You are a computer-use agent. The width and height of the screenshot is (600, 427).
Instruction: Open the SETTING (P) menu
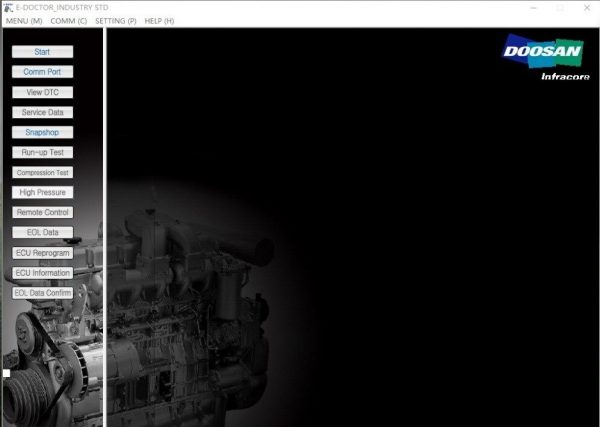pyautogui.click(x=116, y=21)
